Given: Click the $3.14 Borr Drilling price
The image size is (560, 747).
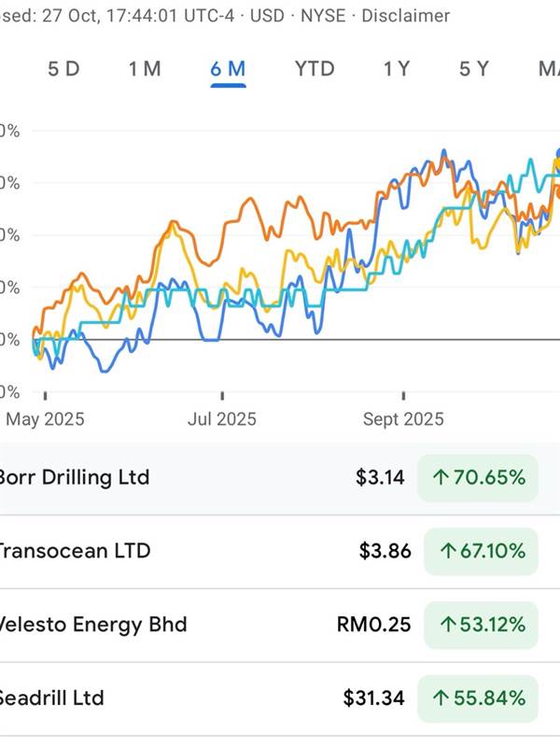Looking at the screenshot, I should point(380,478).
